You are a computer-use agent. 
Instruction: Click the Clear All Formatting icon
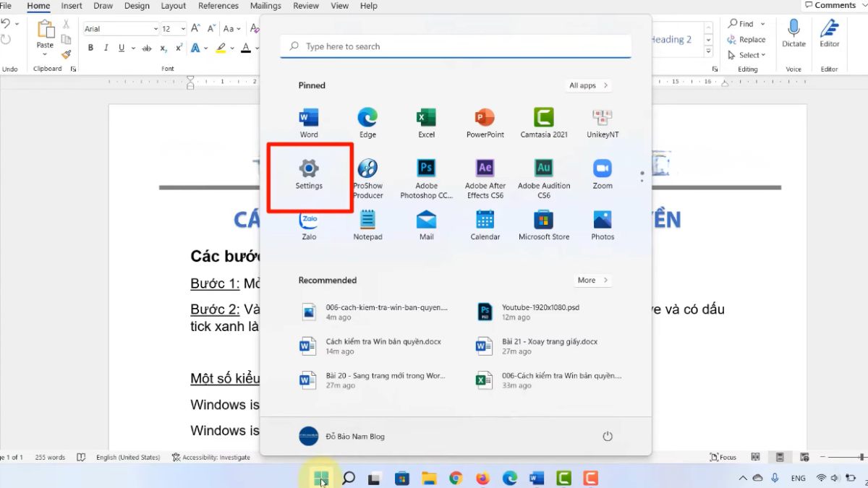(x=254, y=29)
